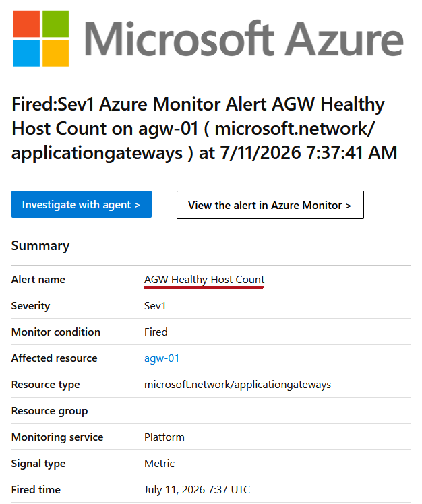Click the Sev1 severity value
422x504 pixels.
[x=155, y=306]
